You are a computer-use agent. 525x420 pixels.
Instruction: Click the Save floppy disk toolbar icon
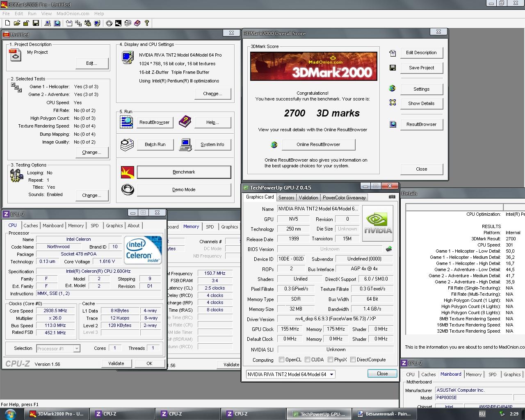pos(36,23)
